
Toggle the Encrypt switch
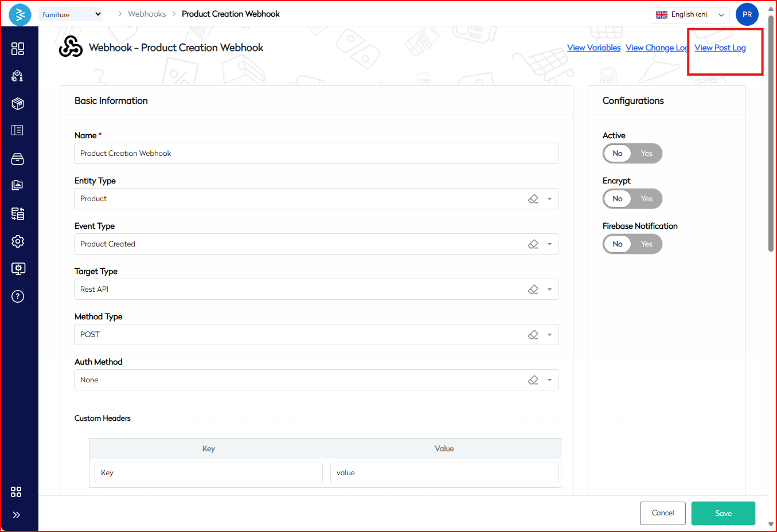[x=632, y=199]
